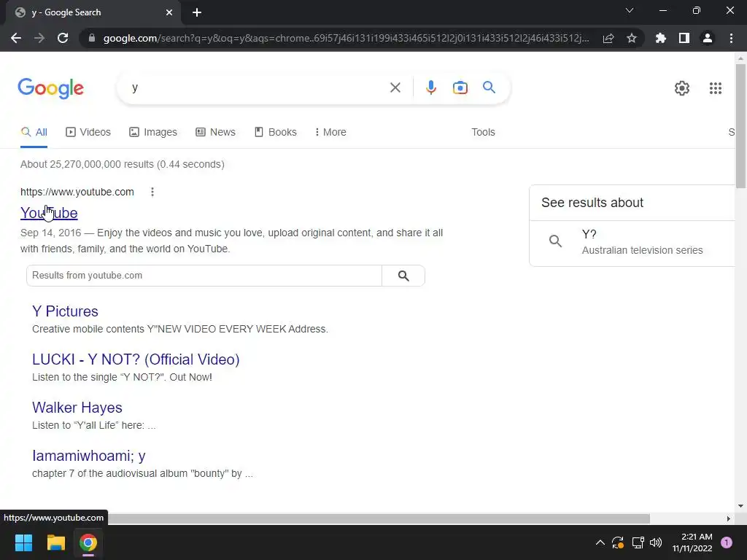
Task: Click the Chrome taskbar icon
Action: [88, 542]
